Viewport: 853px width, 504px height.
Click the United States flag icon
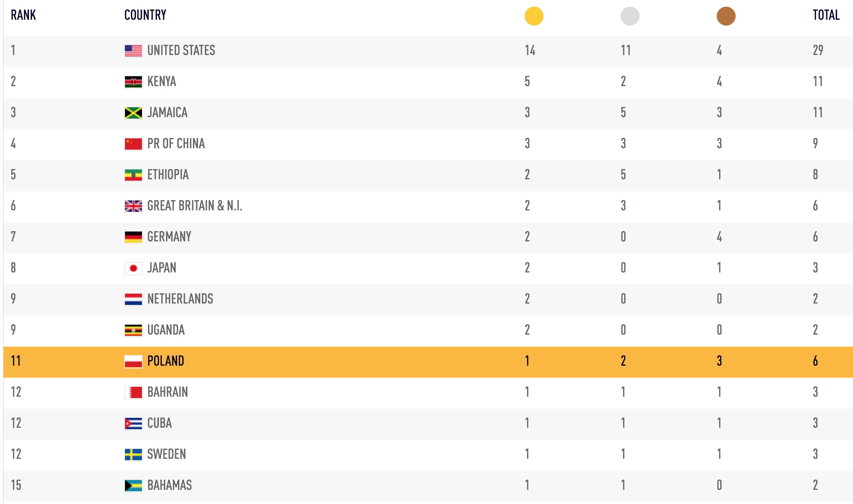click(133, 51)
